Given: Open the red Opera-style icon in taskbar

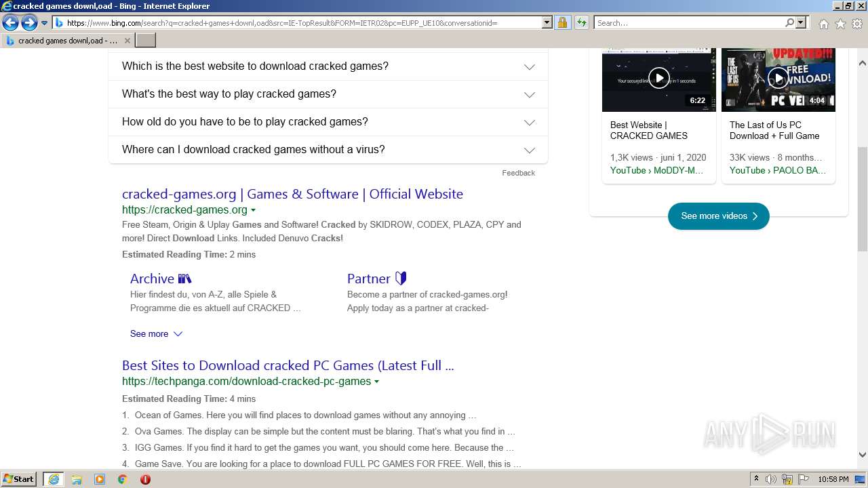Looking at the screenshot, I should (145, 479).
